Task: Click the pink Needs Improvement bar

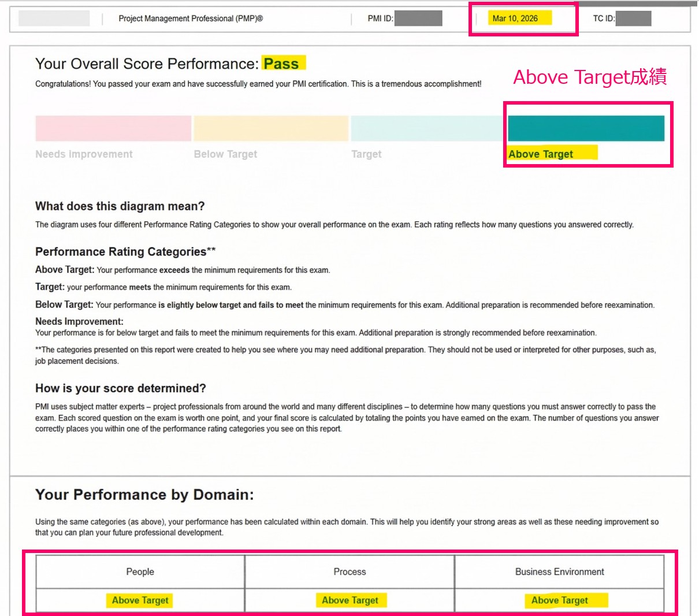Action: [x=113, y=128]
